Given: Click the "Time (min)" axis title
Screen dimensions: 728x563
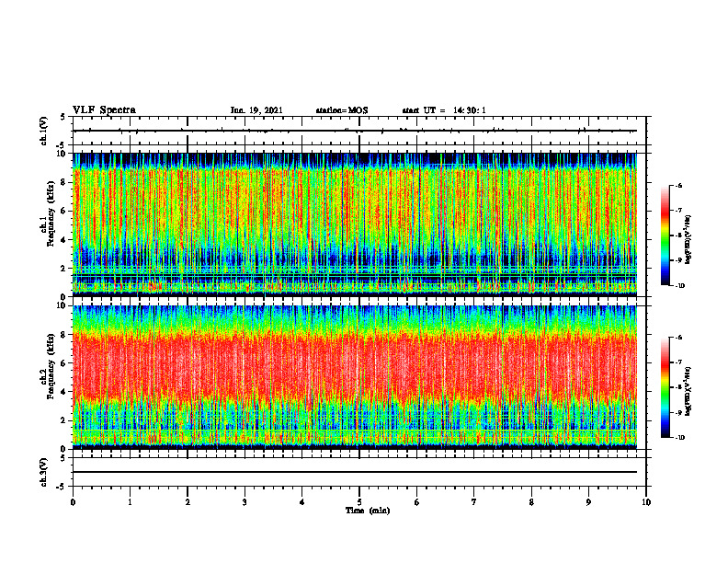Looking at the screenshot, I should coord(368,511).
